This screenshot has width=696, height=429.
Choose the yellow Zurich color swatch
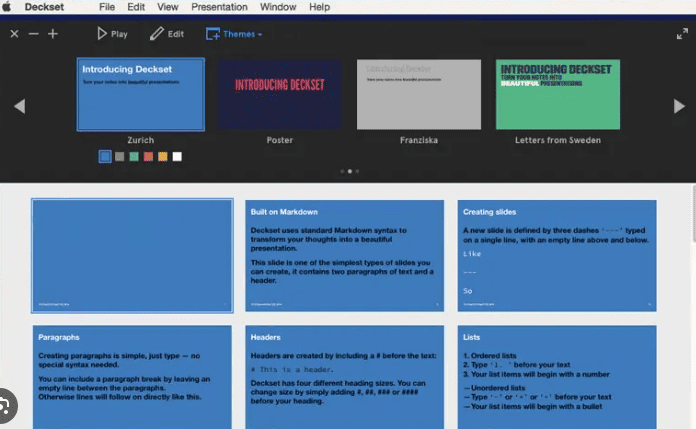tap(163, 156)
